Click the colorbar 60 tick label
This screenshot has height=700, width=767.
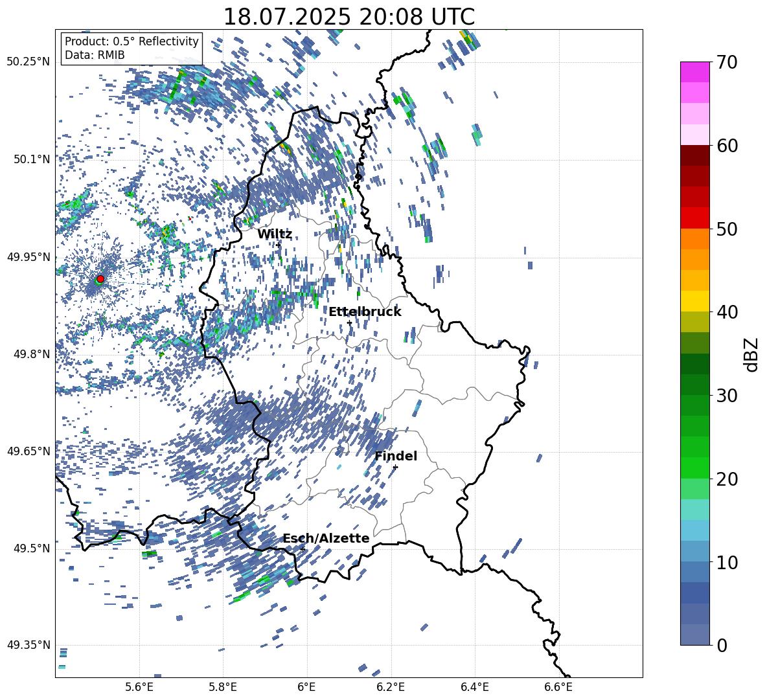coord(727,146)
